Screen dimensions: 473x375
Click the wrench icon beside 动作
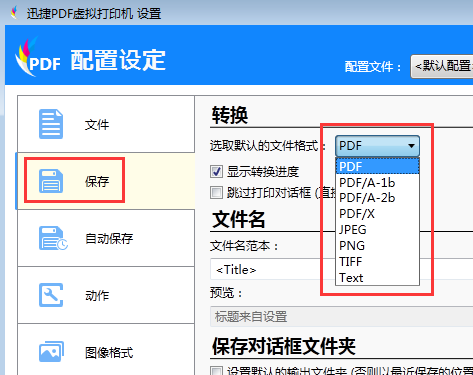(x=51, y=295)
